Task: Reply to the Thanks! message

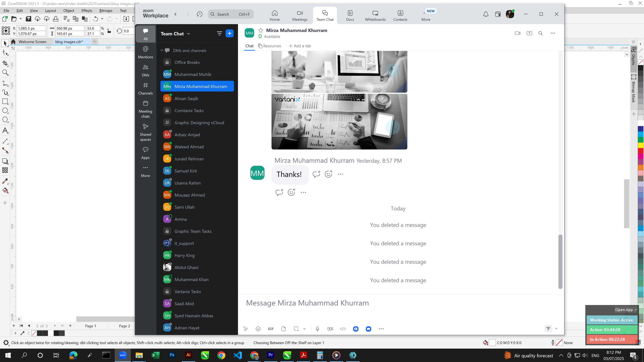Action: click(x=316, y=174)
